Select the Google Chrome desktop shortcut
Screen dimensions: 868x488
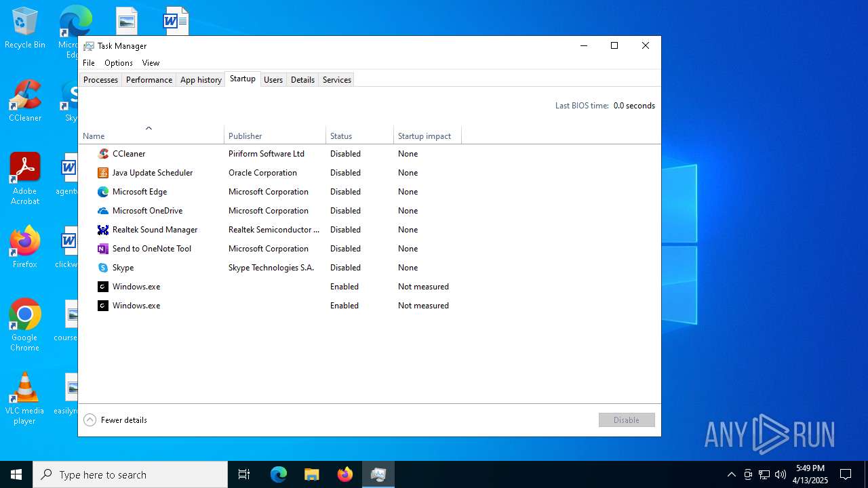(25, 325)
